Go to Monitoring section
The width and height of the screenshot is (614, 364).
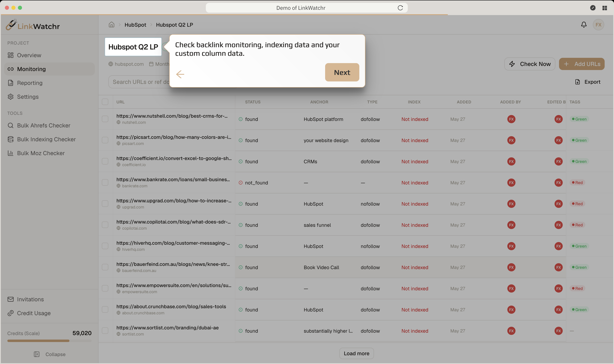click(49, 69)
